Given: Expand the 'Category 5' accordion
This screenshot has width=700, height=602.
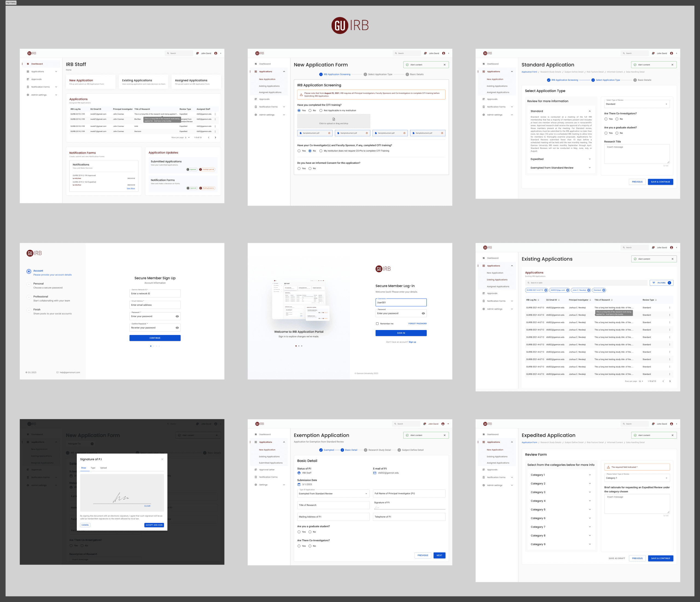Looking at the screenshot, I should click(590, 510).
